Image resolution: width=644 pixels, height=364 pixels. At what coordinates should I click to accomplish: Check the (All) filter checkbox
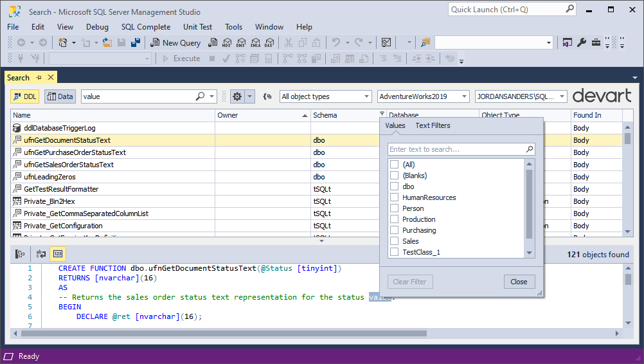394,165
